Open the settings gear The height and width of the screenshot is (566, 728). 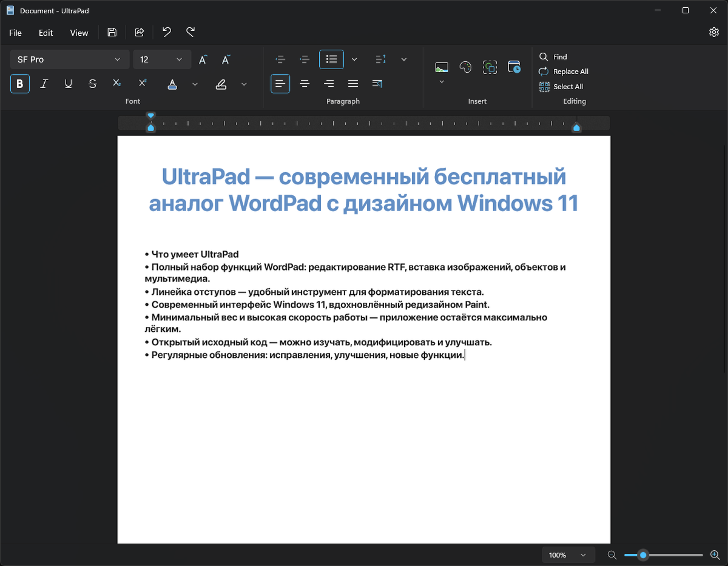(714, 32)
